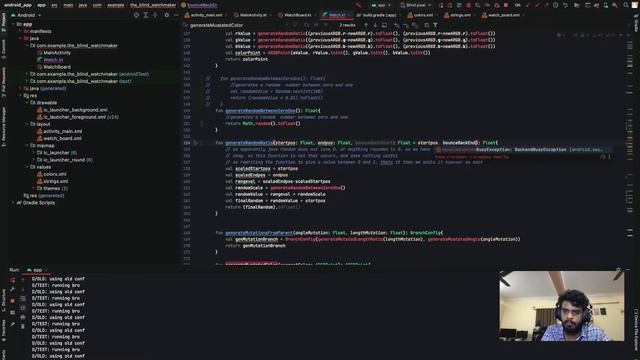The height and width of the screenshot is (360, 640).
Task: Open the Structure side tab
Action: pyautogui.click(x=3, y=301)
